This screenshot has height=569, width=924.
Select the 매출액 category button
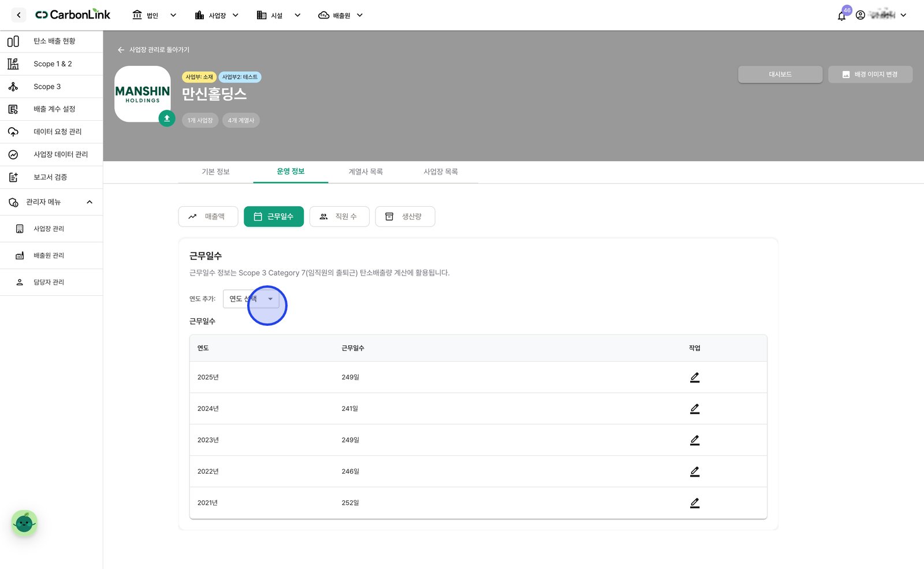(208, 217)
